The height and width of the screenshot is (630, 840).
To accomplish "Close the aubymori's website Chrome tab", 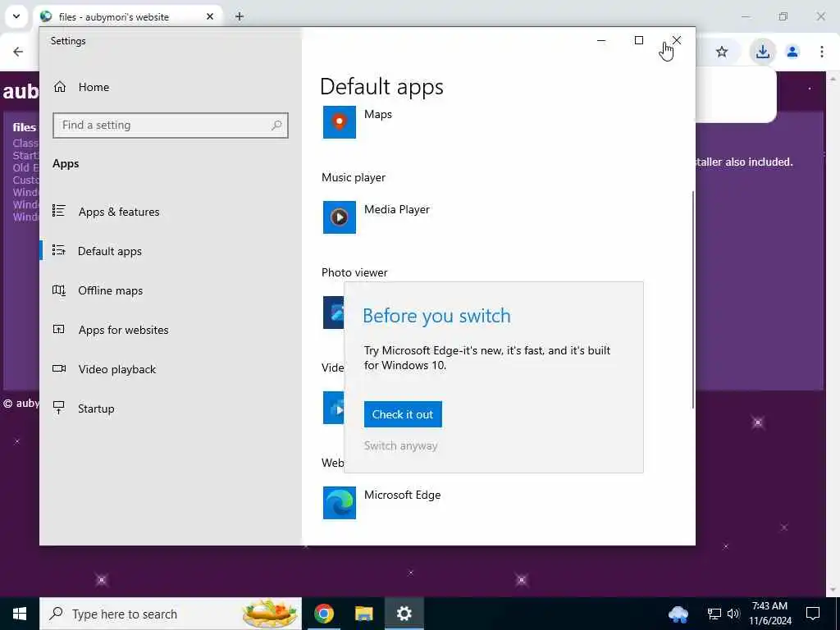I will (x=210, y=16).
